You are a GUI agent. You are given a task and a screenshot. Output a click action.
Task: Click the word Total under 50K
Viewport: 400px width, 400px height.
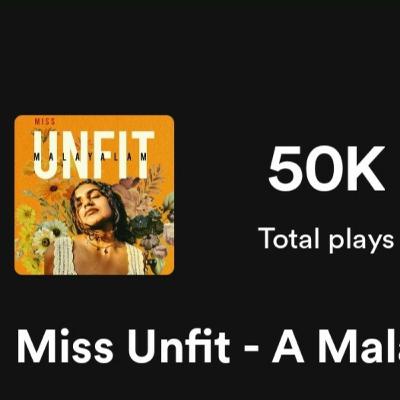click(289, 238)
